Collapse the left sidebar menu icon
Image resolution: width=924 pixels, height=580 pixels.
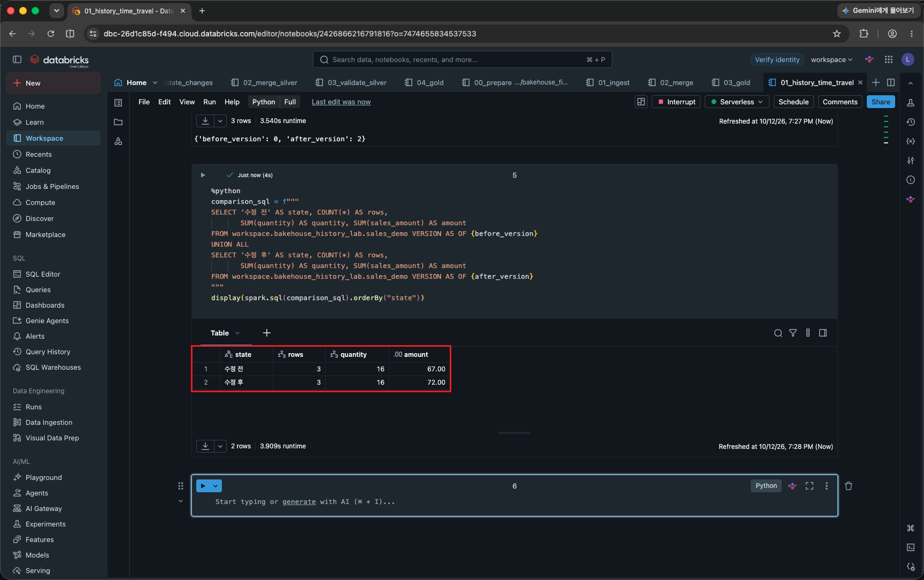coord(17,59)
